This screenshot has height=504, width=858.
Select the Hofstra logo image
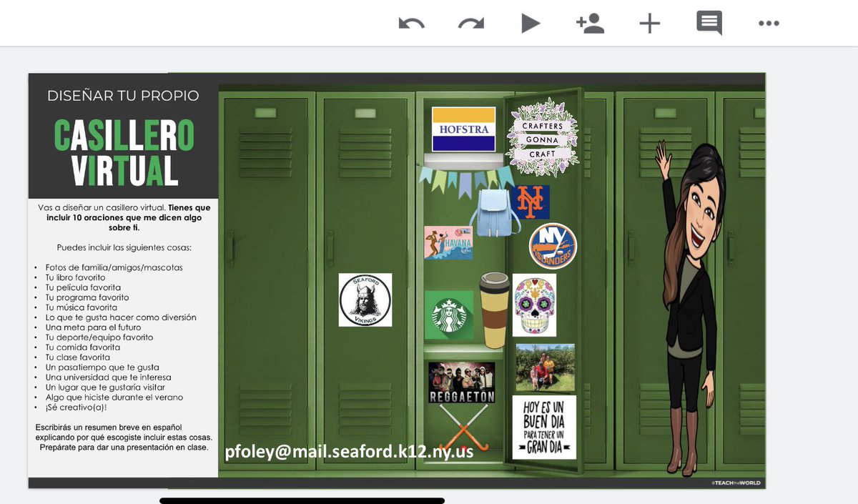click(463, 129)
